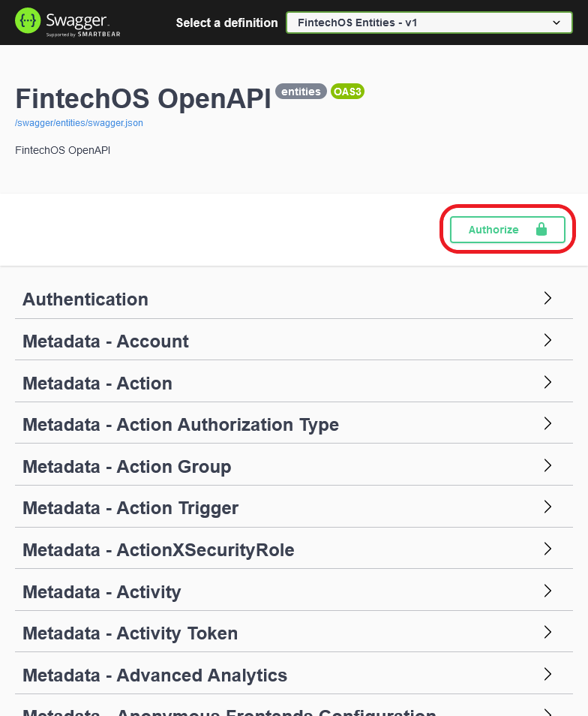The width and height of the screenshot is (588, 716).
Task: Click chevron beside Metadata - Advanced Analytics
Action: click(x=547, y=674)
